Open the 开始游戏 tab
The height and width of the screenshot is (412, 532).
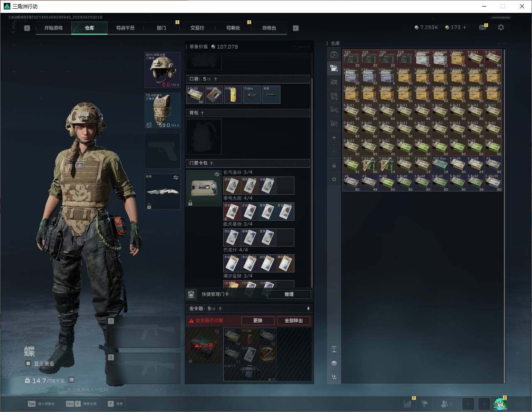point(54,28)
